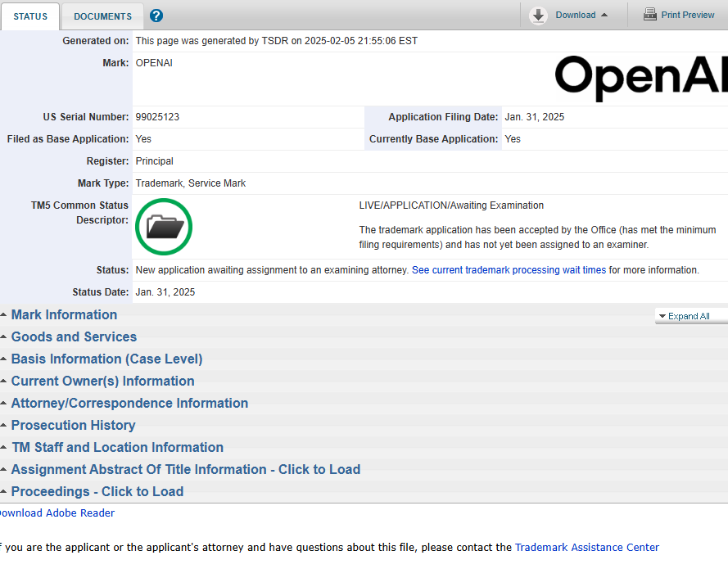Expand Basis Information (Case Level) section
728x578 pixels.
click(x=106, y=359)
